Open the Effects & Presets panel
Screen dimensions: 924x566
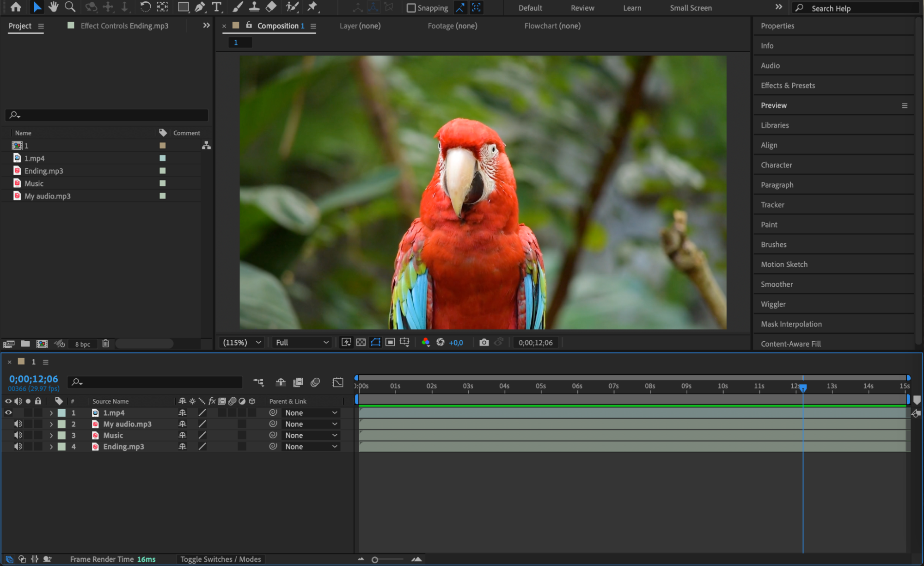[788, 86]
